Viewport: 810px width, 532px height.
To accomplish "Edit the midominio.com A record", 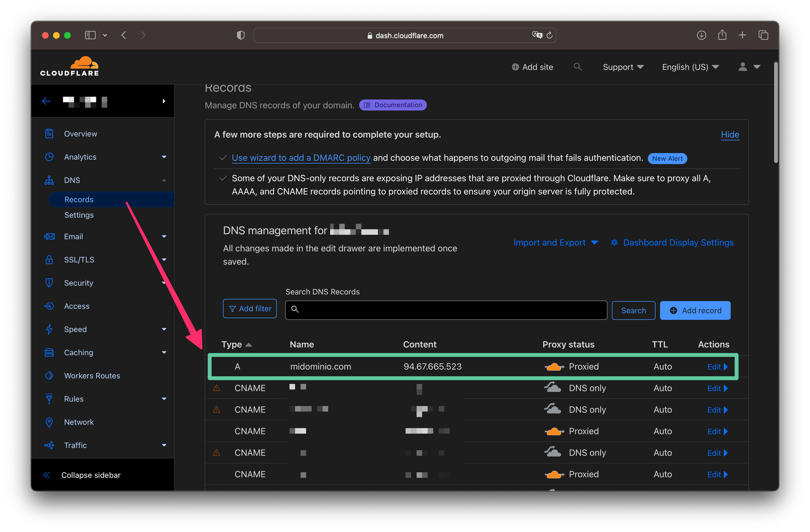I will [717, 367].
